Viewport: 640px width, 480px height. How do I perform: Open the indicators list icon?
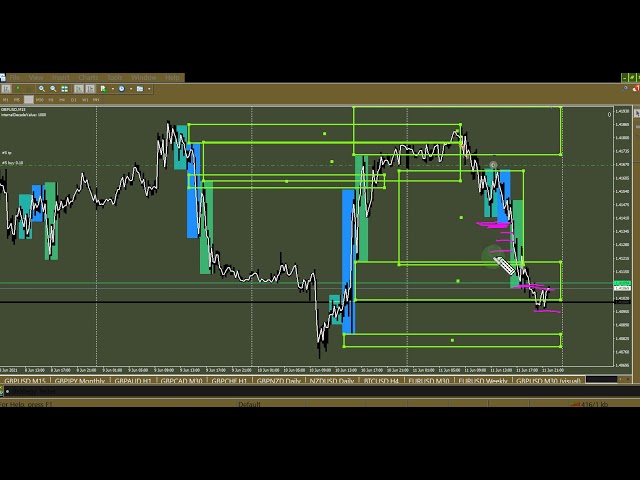103,89
